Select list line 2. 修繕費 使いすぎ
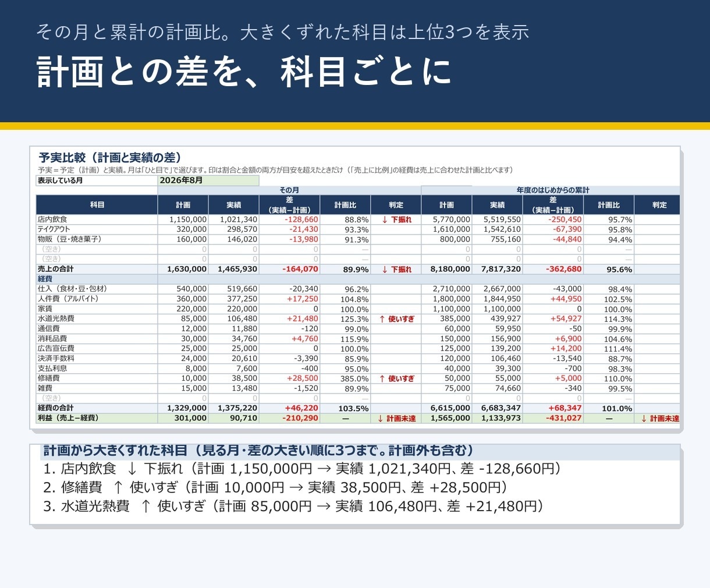The width and height of the screenshot is (710, 588). pos(275,487)
